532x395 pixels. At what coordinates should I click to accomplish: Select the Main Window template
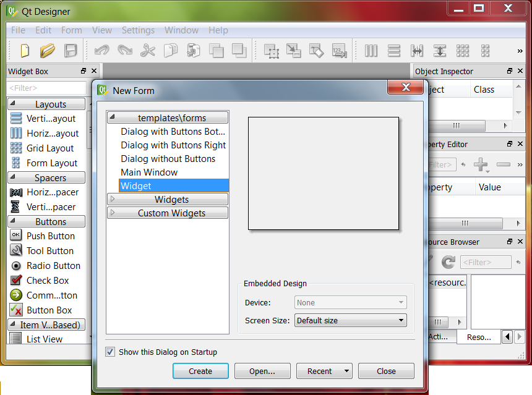point(149,172)
